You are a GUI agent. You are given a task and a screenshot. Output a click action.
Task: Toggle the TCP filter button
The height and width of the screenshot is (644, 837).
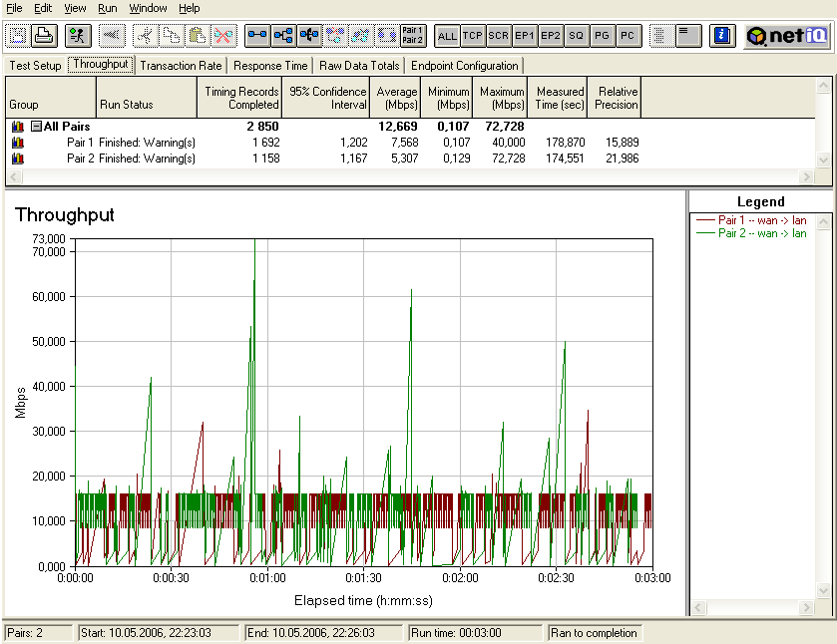(473, 36)
